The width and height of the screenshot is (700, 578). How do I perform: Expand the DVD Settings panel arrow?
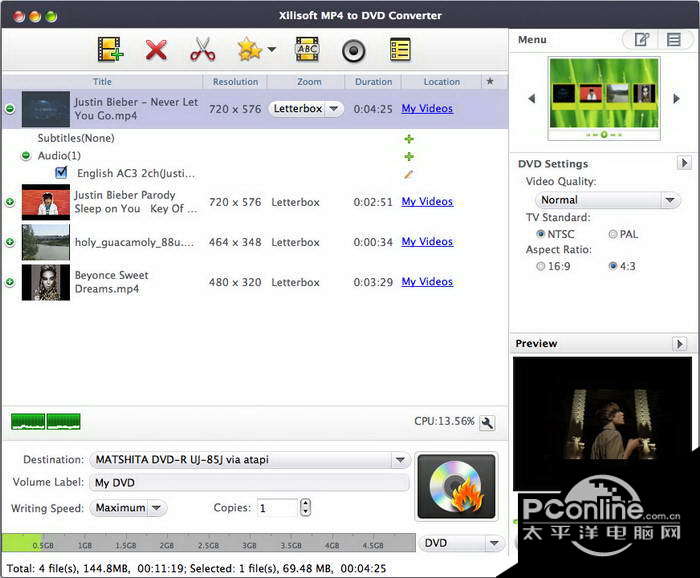[x=684, y=163]
